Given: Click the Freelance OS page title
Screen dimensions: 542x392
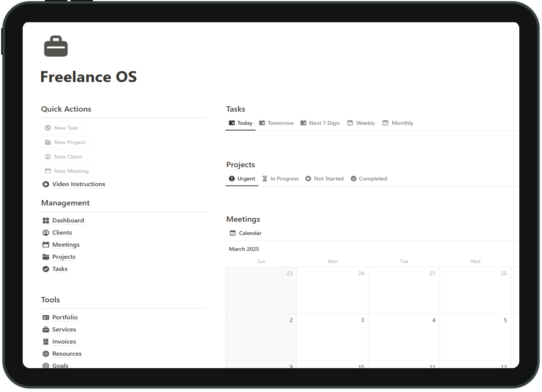Looking at the screenshot, I should tap(89, 77).
